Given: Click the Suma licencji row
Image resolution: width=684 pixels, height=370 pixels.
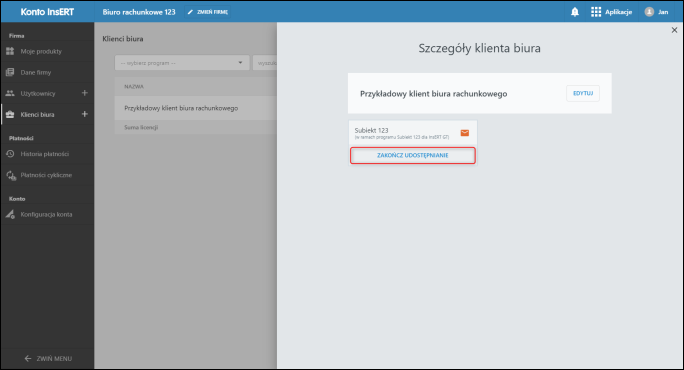Looking at the screenshot, I should point(196,127).
